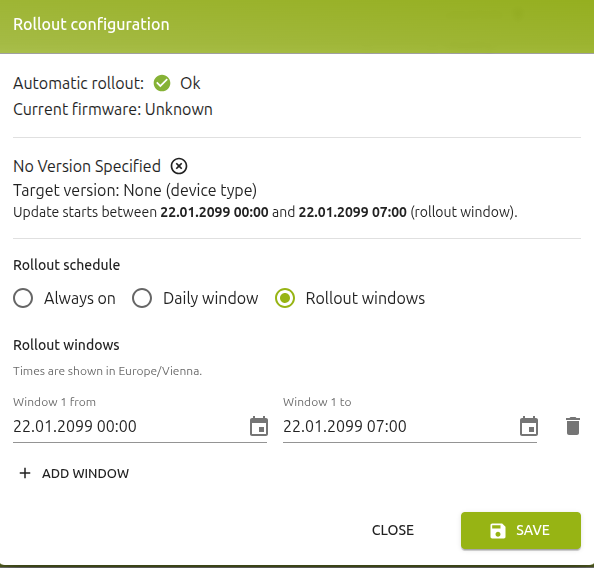Viewport: 594px width, 568px height.
Task: Select the Rollout windows radio button
Action: 285,298
